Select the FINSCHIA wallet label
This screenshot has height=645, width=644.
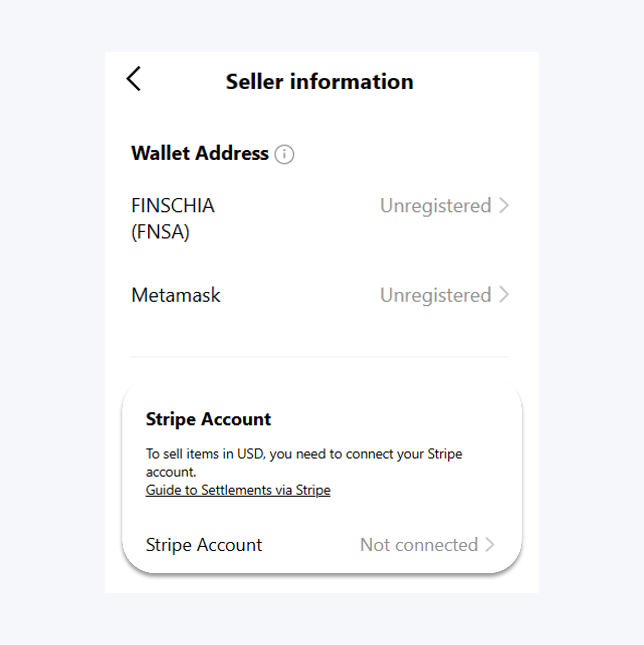(173, 205)
